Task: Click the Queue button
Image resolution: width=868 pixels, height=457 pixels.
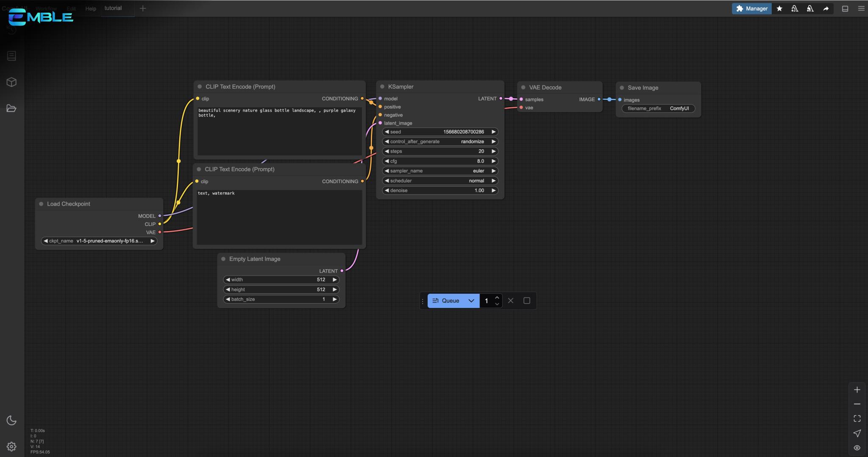Action: pos(446,301)
